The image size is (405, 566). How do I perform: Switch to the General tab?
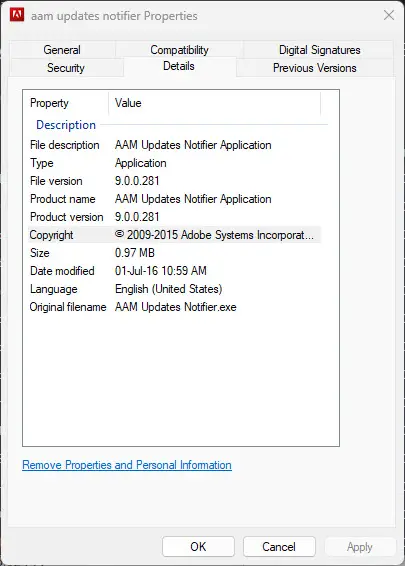pos(62,50)
